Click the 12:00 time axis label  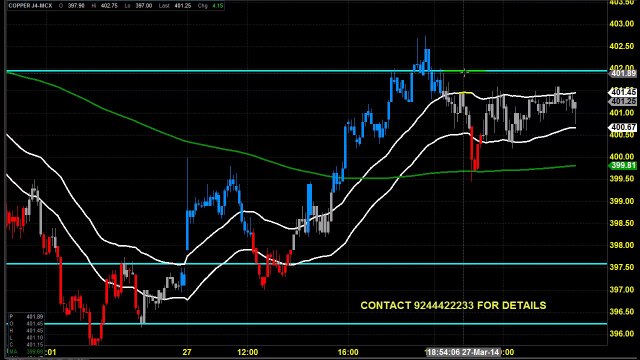coord(248,352)
